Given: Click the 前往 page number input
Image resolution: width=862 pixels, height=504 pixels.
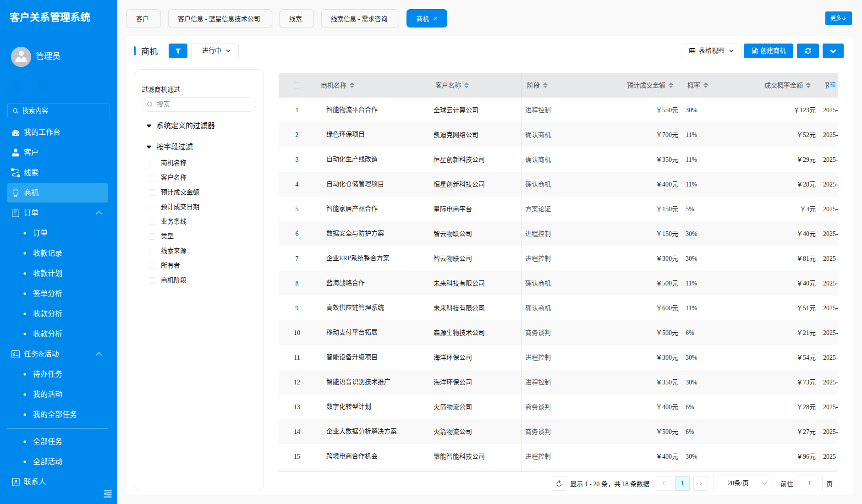Looking at the screenshot, I should (x=810, y=483).
